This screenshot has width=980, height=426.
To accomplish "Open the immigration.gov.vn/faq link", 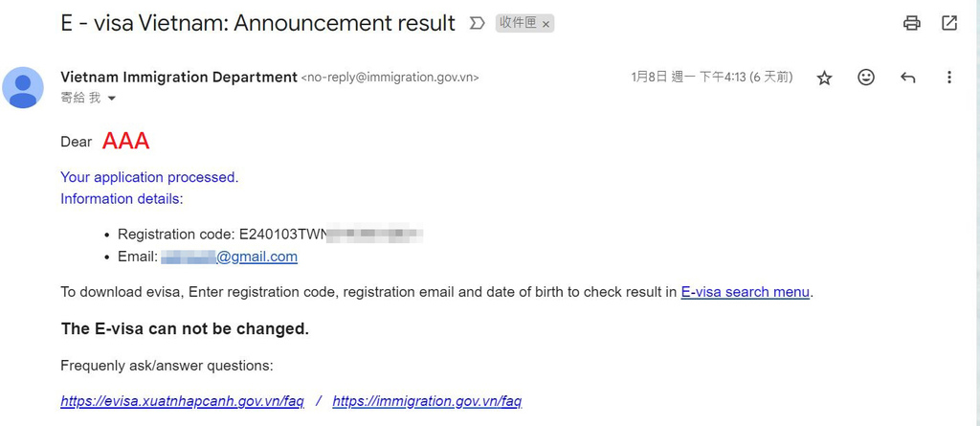I will point(427,401).
